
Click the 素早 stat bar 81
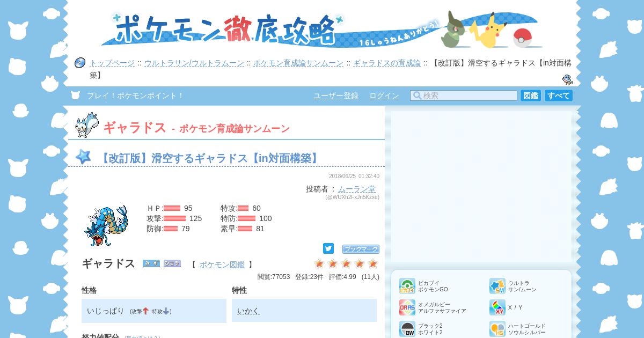click(x=245, y=229)
